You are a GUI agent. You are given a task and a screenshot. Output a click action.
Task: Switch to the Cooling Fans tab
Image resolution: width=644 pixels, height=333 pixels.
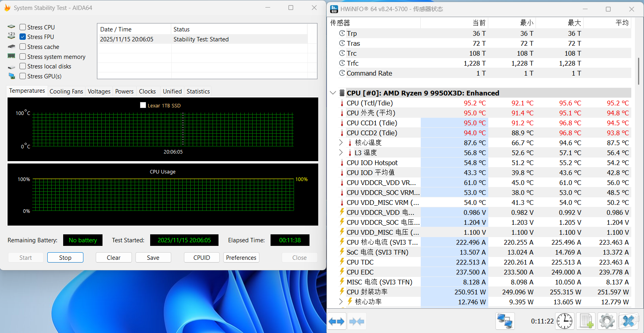pos(66,92)
